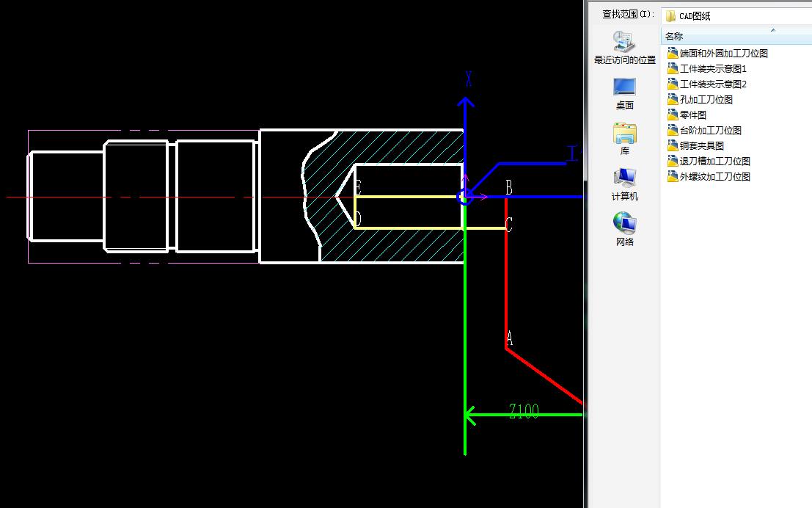Click point label B near the origin
Screen dimensions: 812x508
click(509, 188)
